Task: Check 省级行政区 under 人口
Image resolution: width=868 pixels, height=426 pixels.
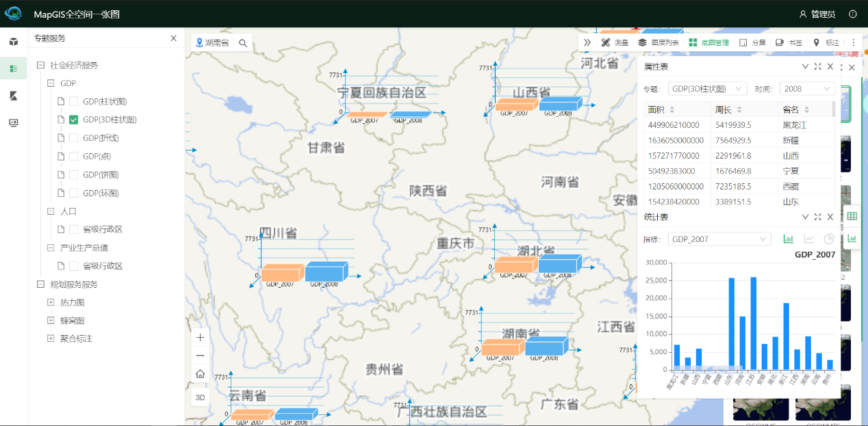Action: coord(74,229)
